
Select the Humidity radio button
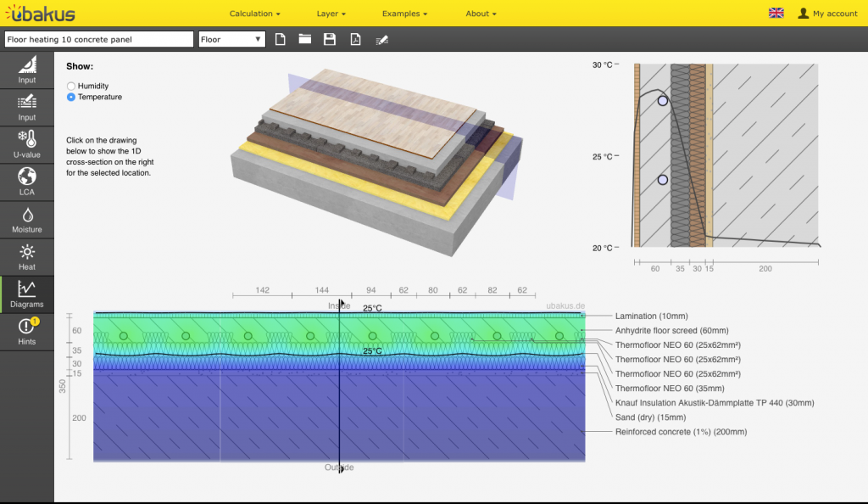[71, 86]
